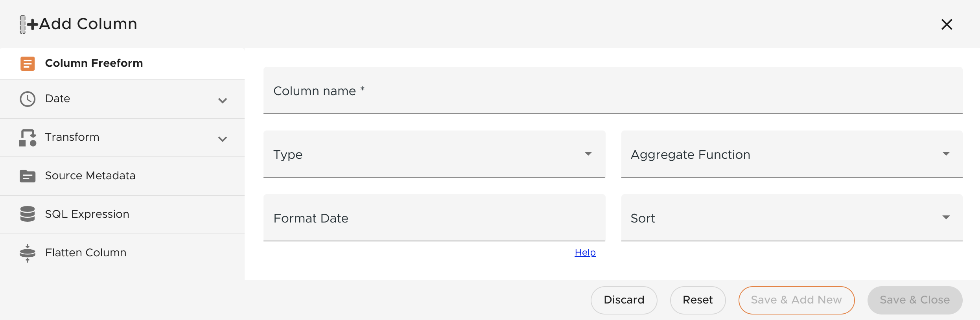Close the Add Column dialog

pos(947,24)
